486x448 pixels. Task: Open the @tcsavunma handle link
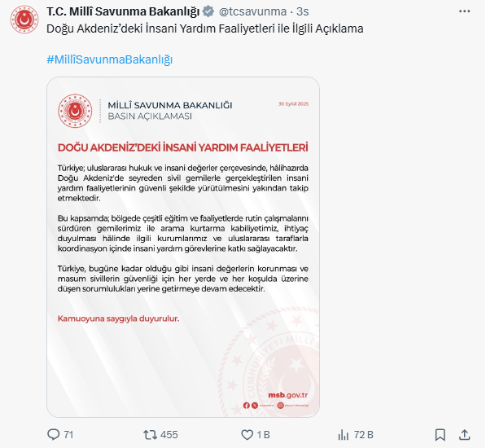tap(252, 11)
